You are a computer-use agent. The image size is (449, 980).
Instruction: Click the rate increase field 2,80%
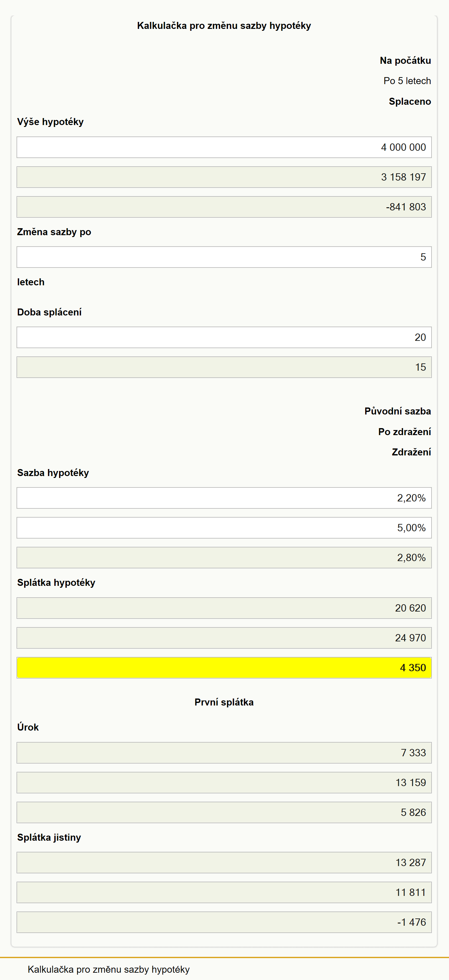pos(224,558)
